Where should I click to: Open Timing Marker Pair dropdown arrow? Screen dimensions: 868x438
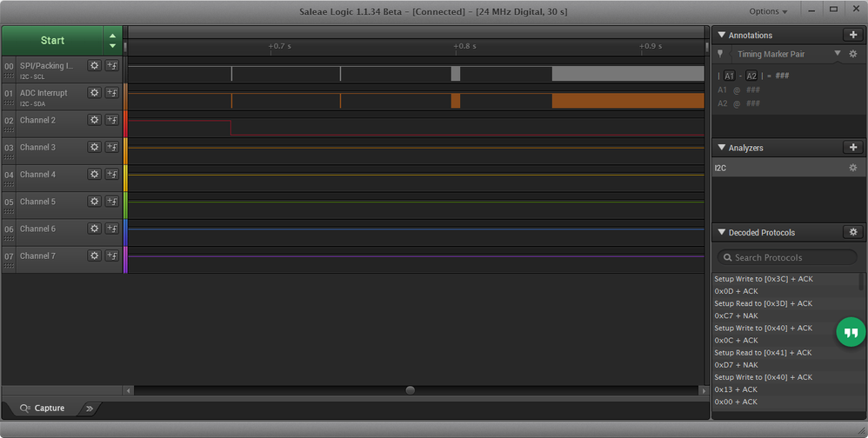[838, 53]
